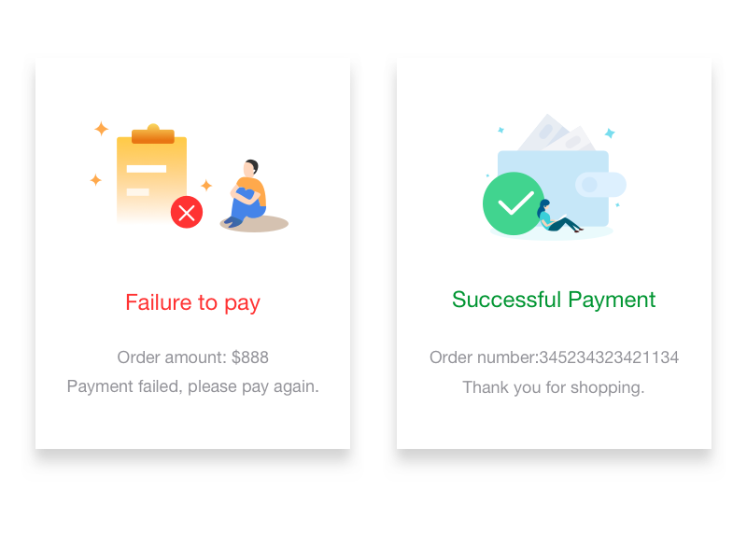Screen dimensions: 747x560
Task: Click the teal sparkle left of the banknotes
Action: 500,130
